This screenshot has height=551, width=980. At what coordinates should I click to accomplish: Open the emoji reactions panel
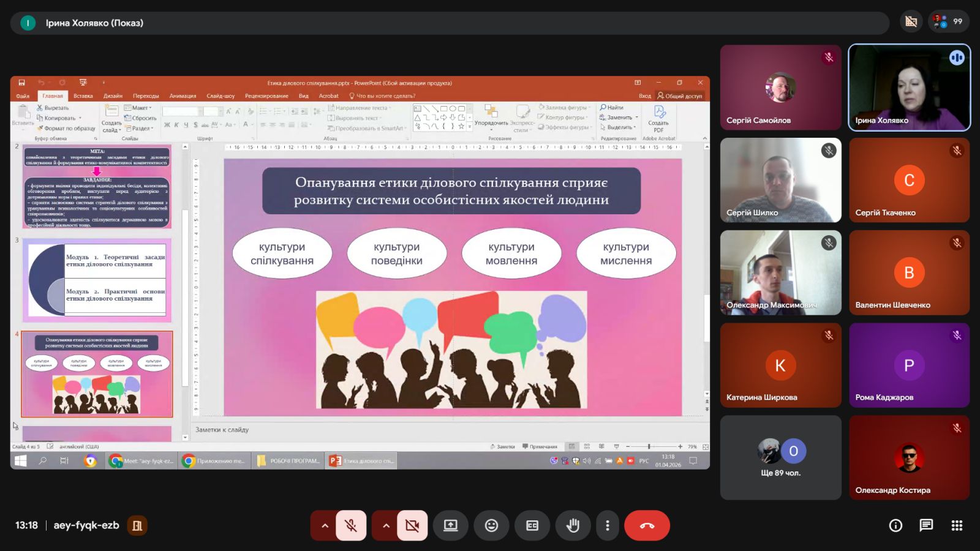pyautogui.click(x=491, y=525)
